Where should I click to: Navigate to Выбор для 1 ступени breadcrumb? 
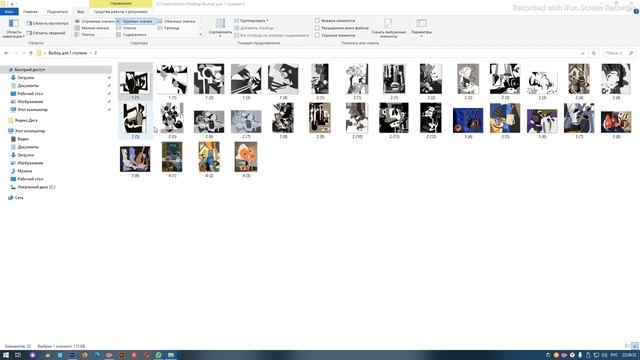68,53
